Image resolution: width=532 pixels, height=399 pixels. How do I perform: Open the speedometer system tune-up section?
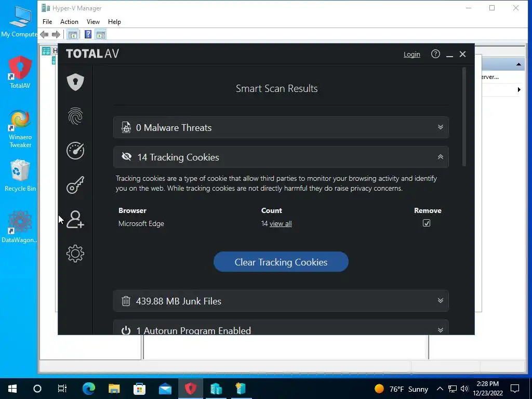pyautogui.click(x=75, y=150)
